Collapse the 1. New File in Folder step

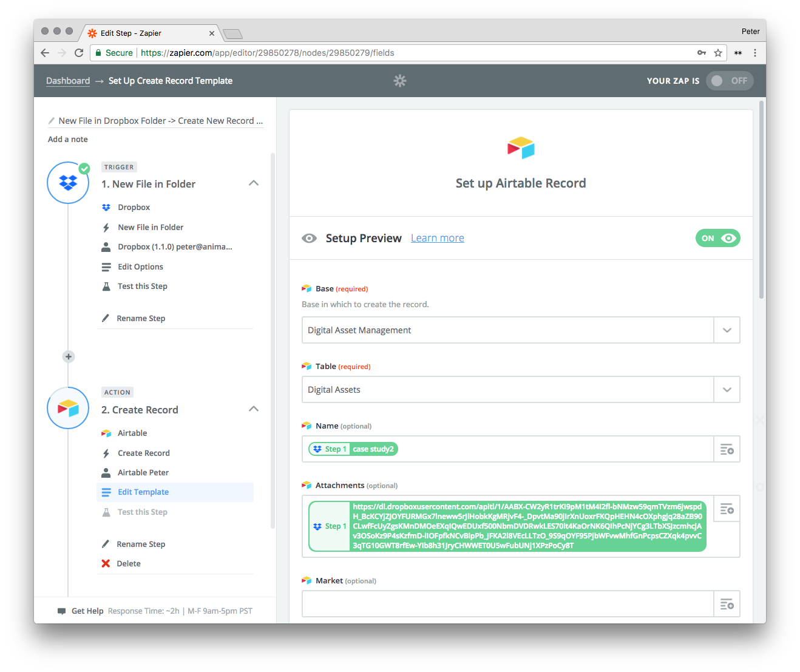(x=254, y=183)
